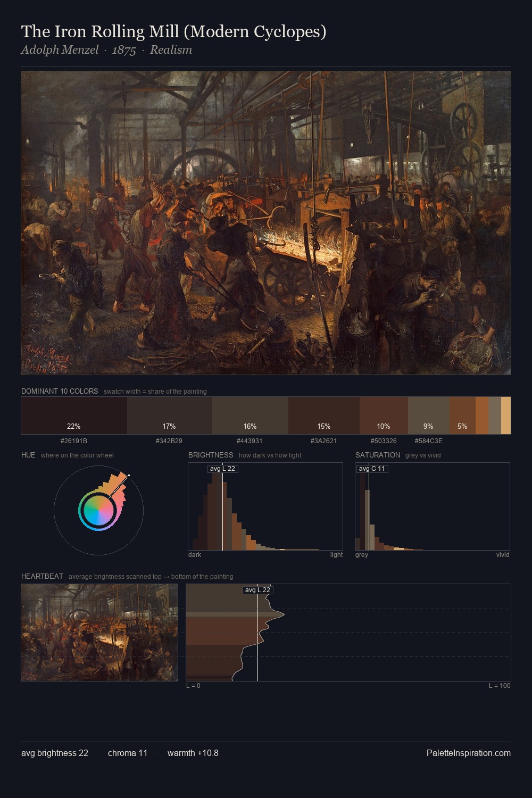Click the 'light' axis label under Brightness
Viewport: 532px width, 798px height.
point(337,555)
